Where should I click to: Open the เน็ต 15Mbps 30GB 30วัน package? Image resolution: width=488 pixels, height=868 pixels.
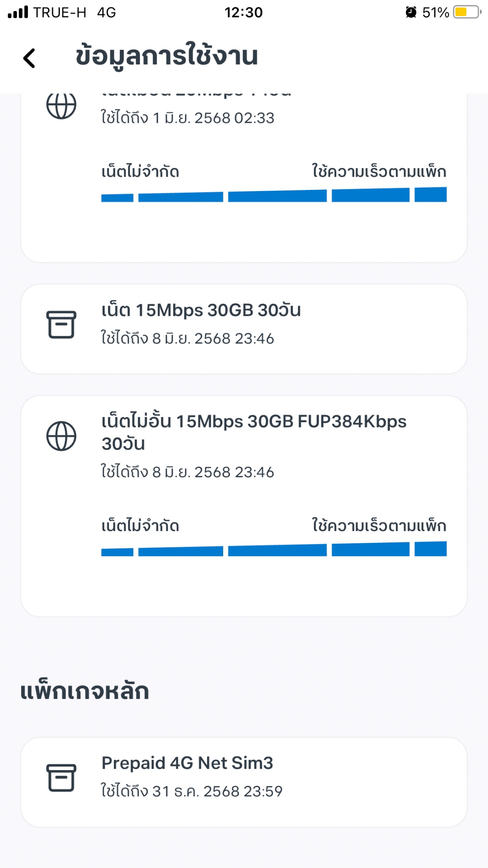(x=244, y=329)
